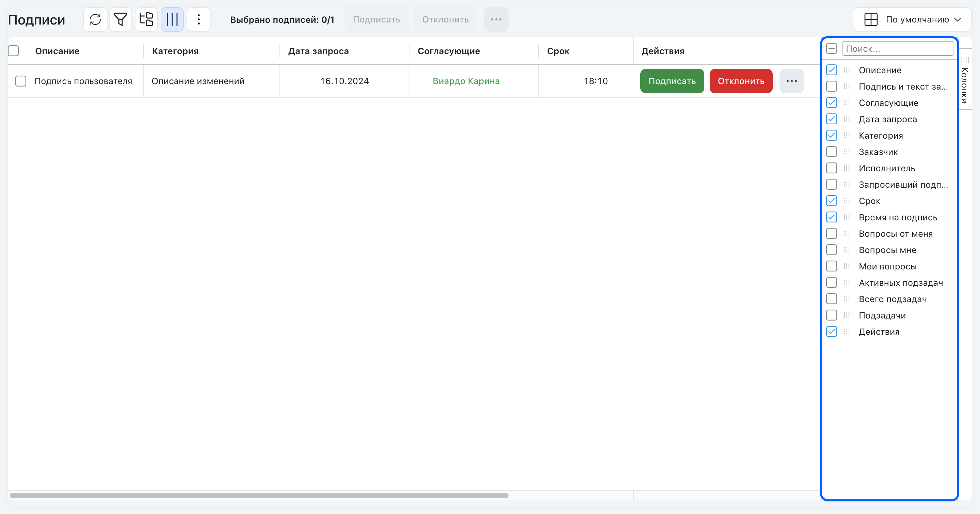This screenshot has width=980, height=514.
Task: Sort by the Срок column header
Action: [558, 51]
